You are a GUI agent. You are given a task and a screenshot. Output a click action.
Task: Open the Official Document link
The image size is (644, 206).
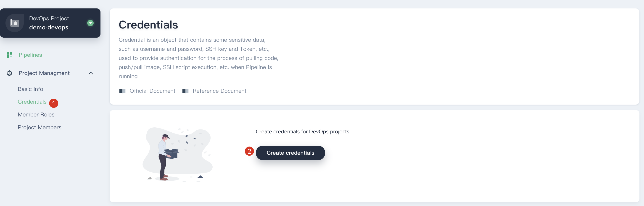[x=152, y=91]
